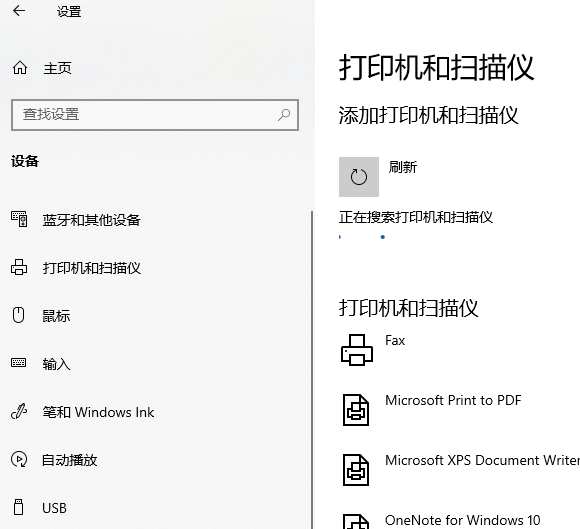Image resolution: width=580 pixels, height=529 pixels.
Task: Open 笔和 Windows Ink settings
Action: point(98,412)
